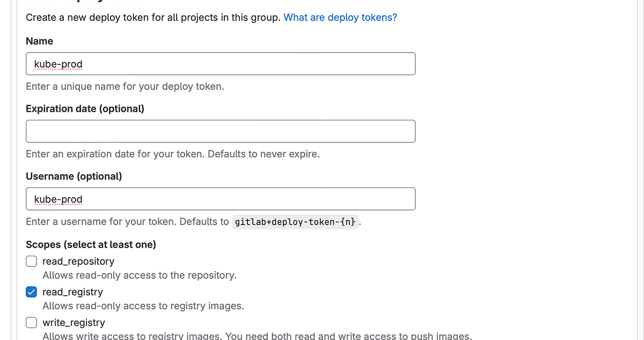Click the 'Allows write access to registry images' description
This screenshot has height=340, width=644.
pyautogui.click(x=257, y=336)
